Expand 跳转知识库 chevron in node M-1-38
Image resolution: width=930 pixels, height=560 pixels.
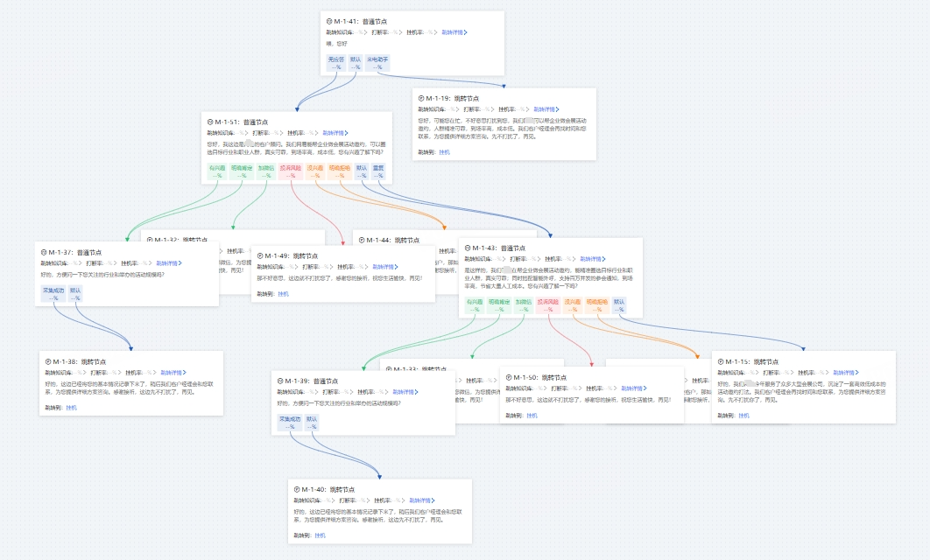[84, 373]
